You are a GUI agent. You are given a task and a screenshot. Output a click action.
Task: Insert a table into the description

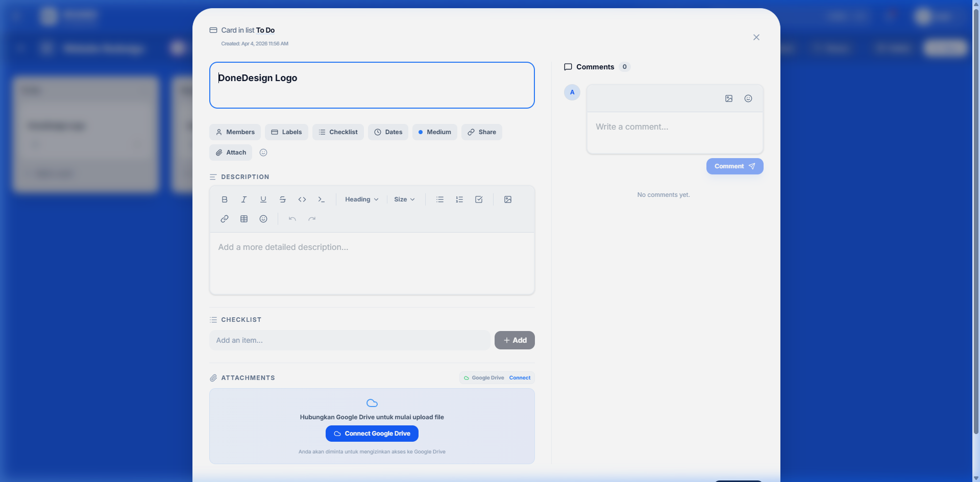pyautogui.click(x=244, y=219)
